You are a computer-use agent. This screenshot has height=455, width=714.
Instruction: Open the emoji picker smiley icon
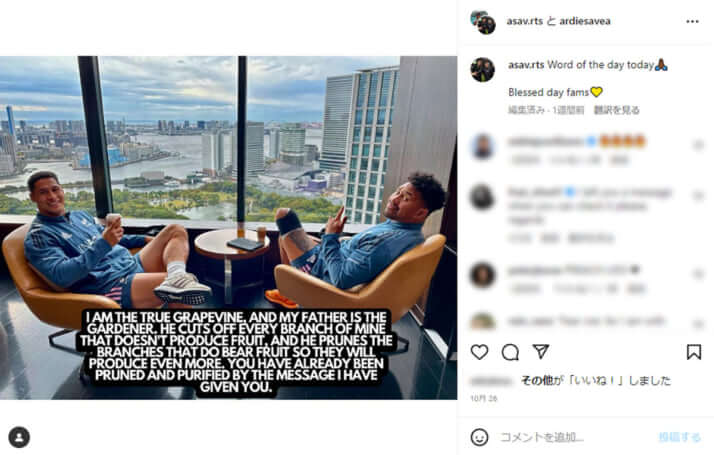tap(479, 437)
